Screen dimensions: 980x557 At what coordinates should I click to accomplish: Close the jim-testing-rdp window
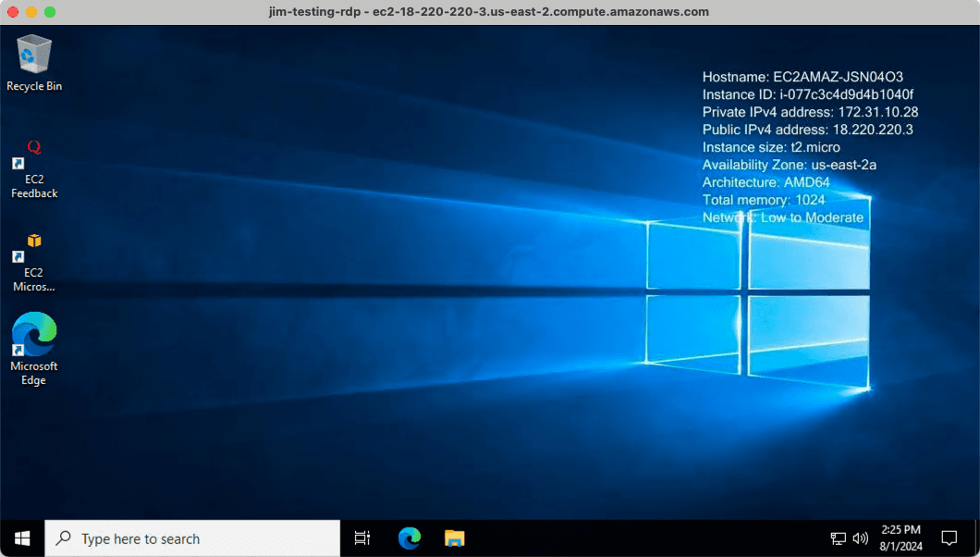[x=13, y=12]
